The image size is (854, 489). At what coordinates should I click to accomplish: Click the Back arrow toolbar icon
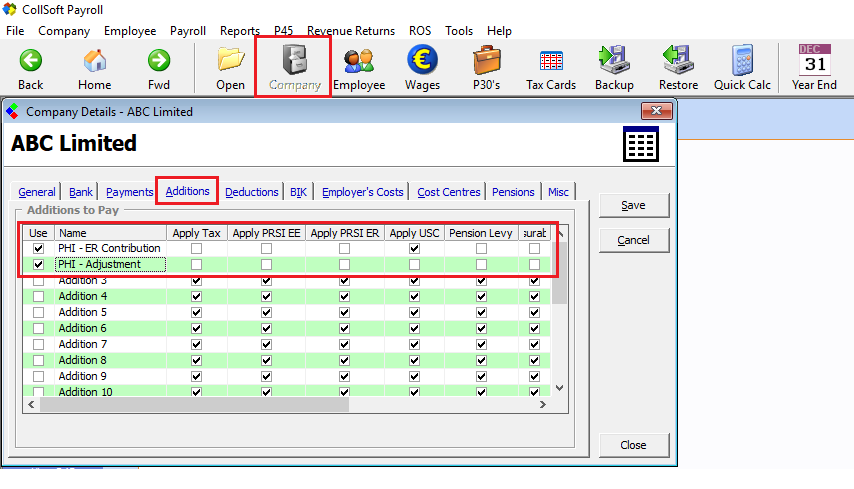(31, 62)
